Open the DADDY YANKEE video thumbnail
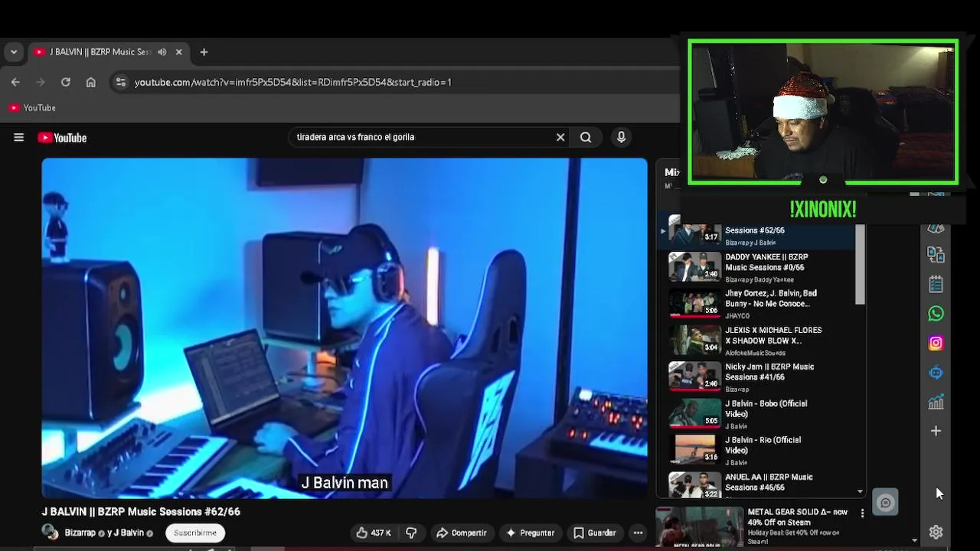Viewport: 980px width, 551px height. pos(694,266)
